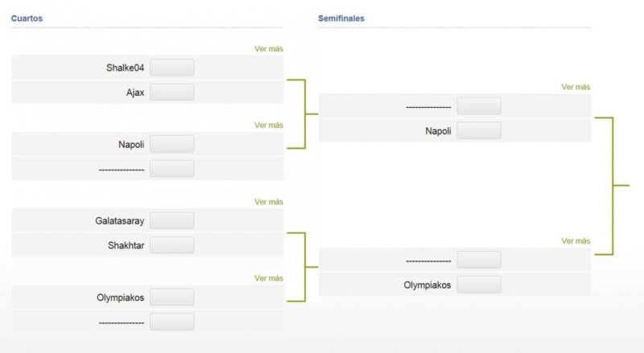Click the Cuartos section heading
The width and height of the screenshot is (644, 353).
click(x=27, y=18)
